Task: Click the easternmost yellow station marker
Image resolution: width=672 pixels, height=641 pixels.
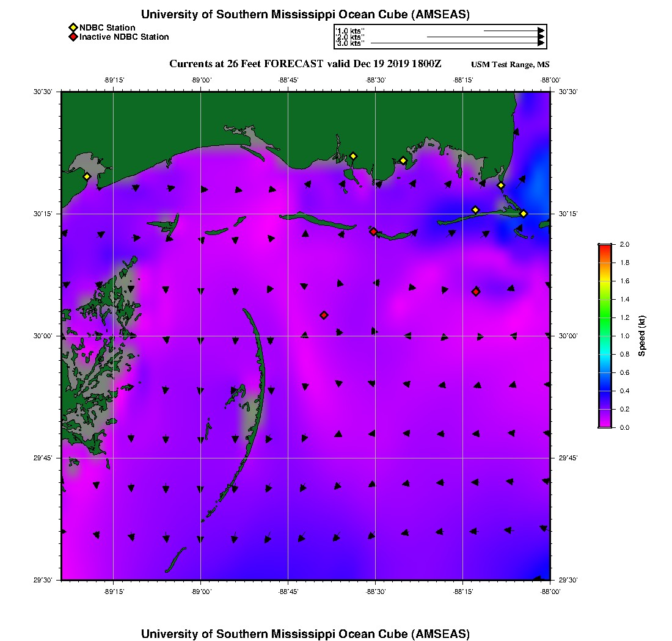Action: tap(524, 214)
